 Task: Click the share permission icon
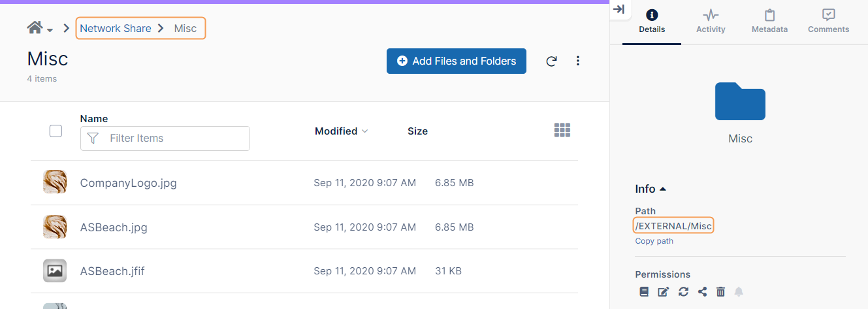point(702,292)
